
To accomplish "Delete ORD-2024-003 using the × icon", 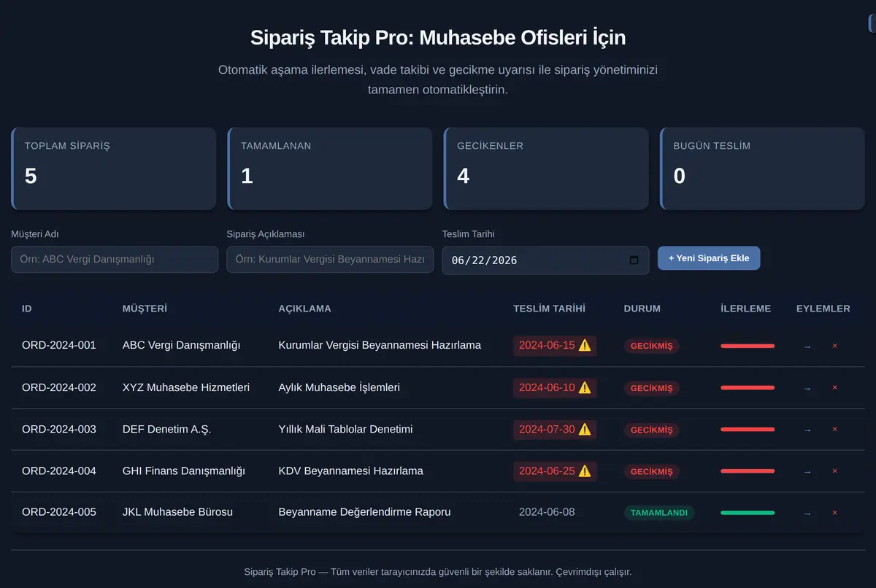I will (x=834, y=429).
